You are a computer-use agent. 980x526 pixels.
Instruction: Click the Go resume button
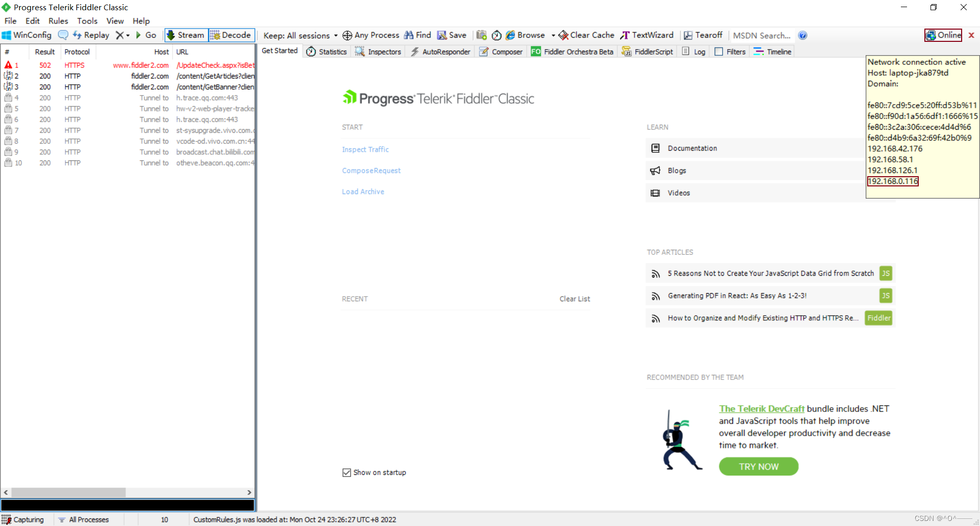[x=146, y=35]
